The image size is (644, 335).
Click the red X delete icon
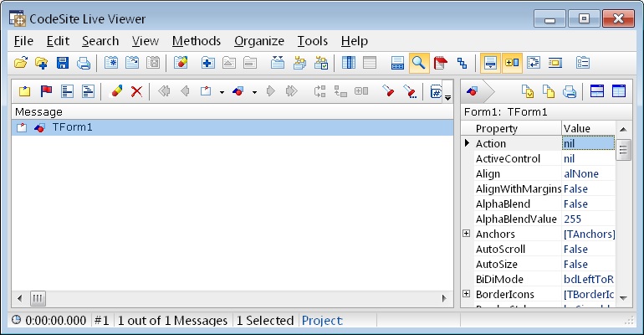click(137, 90)
